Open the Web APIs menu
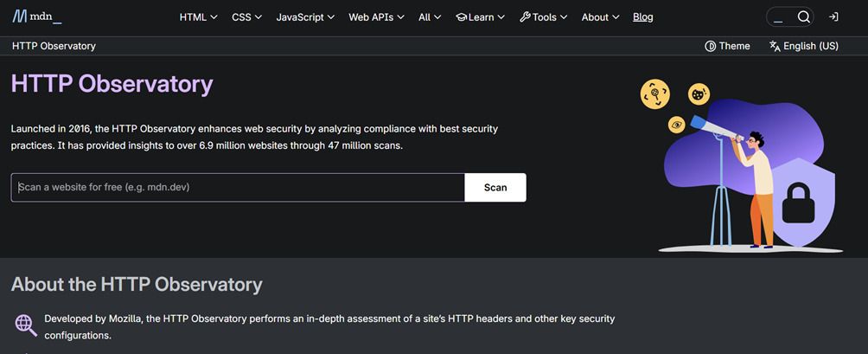This screenshot has width=868, height=354. [x=376, y=16]
